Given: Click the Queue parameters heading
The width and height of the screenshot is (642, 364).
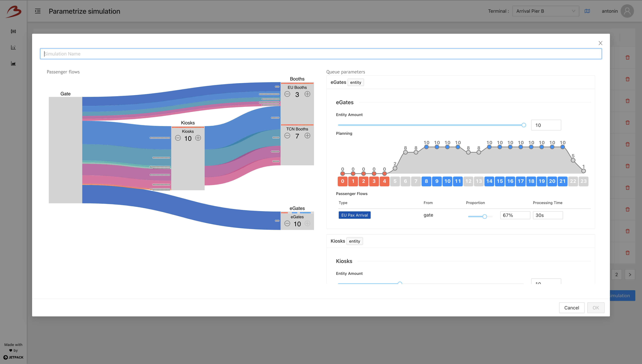Looking at the screenshot, I should pyautogui.click(x=345, y=72).
